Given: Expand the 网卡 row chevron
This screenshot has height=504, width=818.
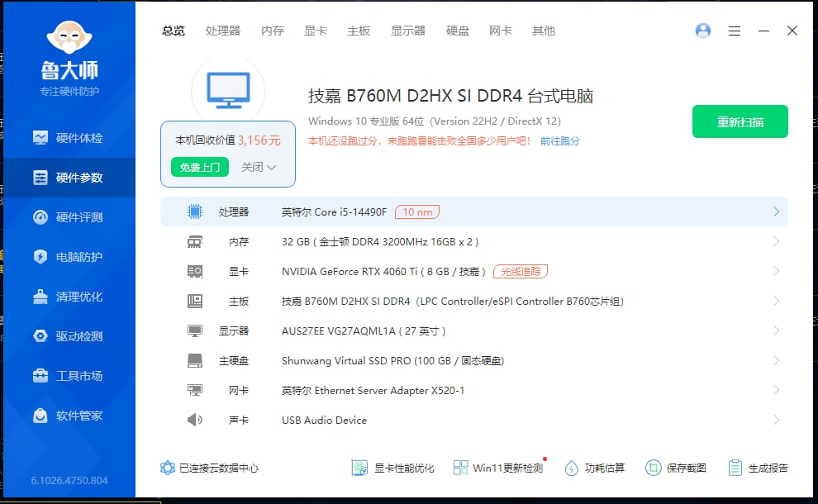Looking at the screenshot, I should point(776,390).
